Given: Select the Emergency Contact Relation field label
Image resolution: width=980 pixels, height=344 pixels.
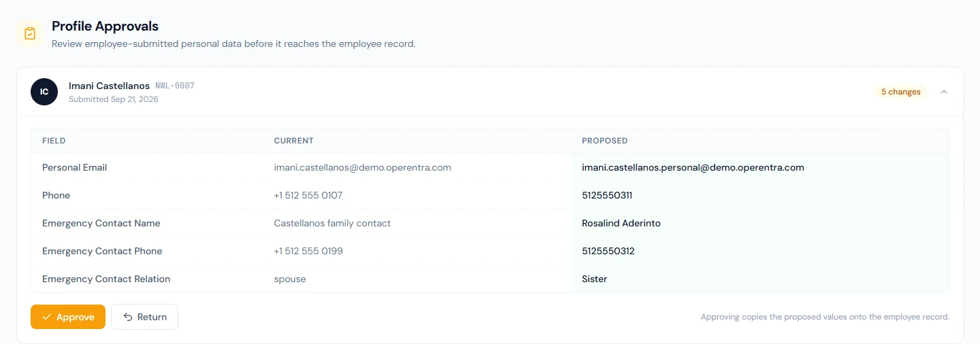Looking at the screenshot, I should point(106,279).
